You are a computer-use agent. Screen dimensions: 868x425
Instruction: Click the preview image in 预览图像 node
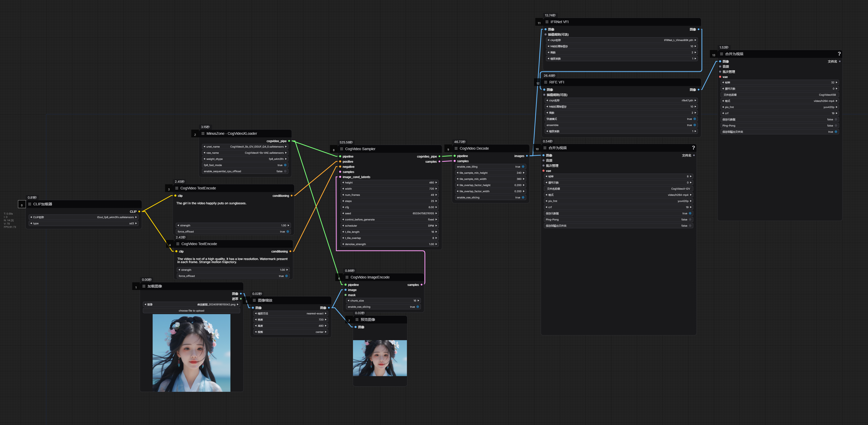pos(380,358)
